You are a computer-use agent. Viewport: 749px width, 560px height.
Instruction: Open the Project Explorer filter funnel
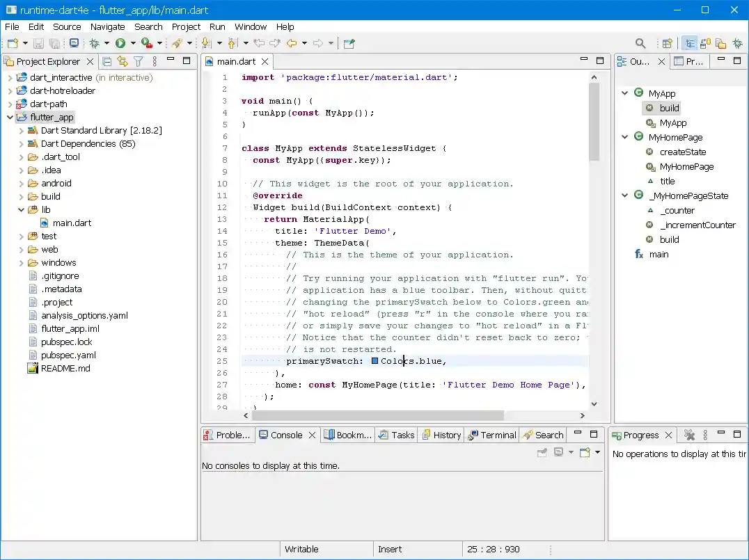click(139, 61)
